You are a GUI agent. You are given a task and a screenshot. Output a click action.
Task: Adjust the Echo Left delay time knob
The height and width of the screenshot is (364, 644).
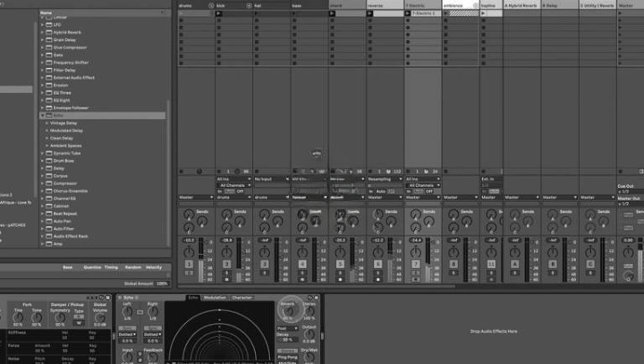click(128, 312)
